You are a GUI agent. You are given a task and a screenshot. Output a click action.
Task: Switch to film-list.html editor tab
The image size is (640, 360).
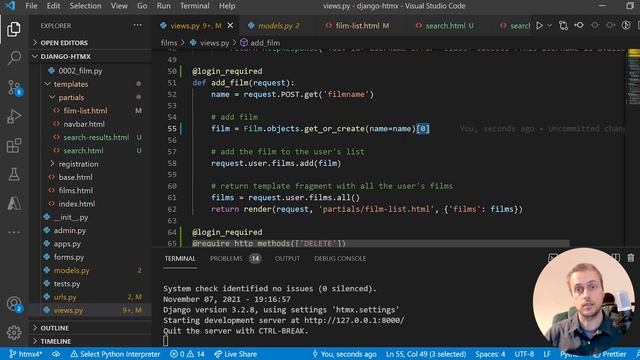click(x=358, y=25)
